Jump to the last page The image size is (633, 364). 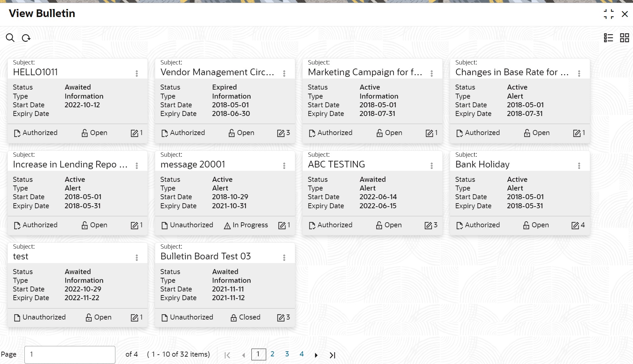point(332,355)
